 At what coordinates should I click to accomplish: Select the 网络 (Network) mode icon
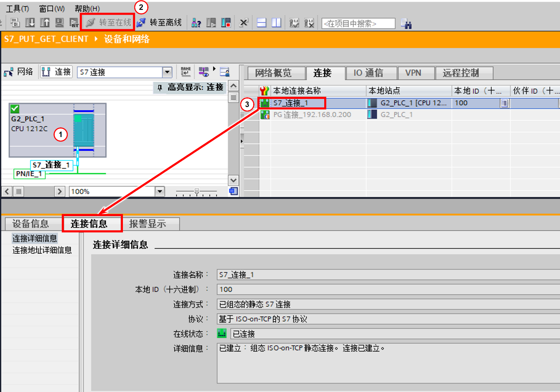[x=19, y=72]
